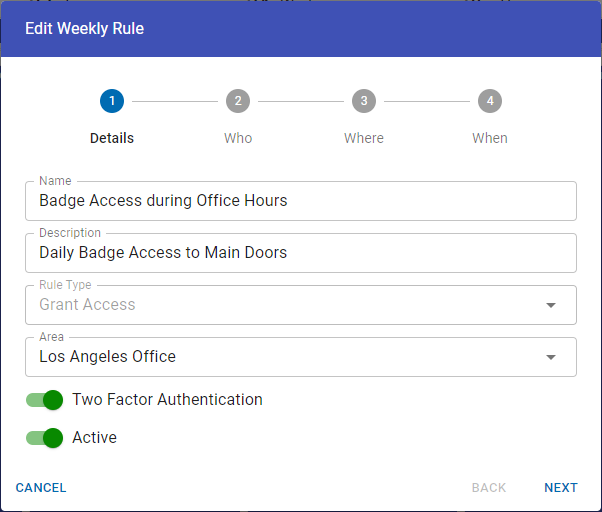Click the step 4 circle icon
602x512 pixels.
pyautogui.click(x=490, y=101)
